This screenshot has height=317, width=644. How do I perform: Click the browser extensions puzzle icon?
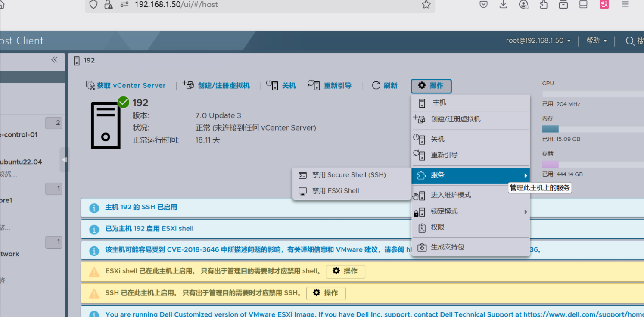[544, 4]
